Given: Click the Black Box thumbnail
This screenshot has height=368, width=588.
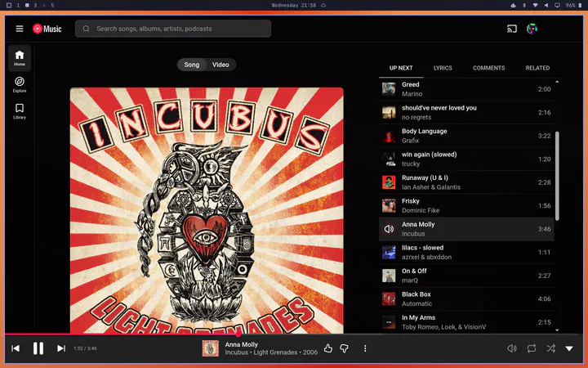Looking at the screenshot, I should pyautogui.click(x=389, y=299).
